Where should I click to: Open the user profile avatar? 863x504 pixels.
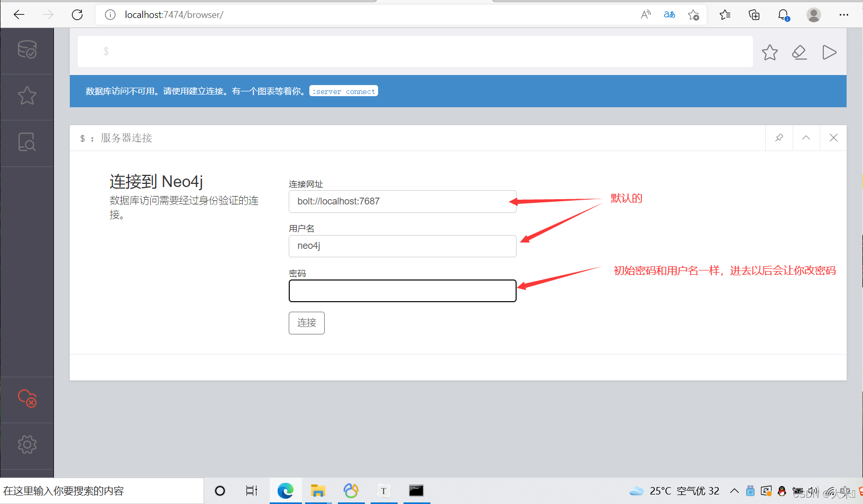[x=814, y=15]
